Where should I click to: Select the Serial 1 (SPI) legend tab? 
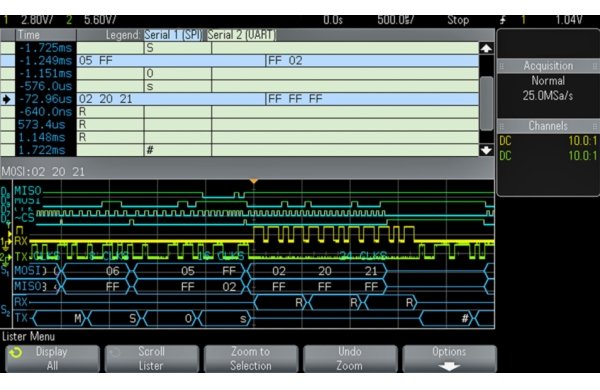pyautogui.click(x=173, y=35)
